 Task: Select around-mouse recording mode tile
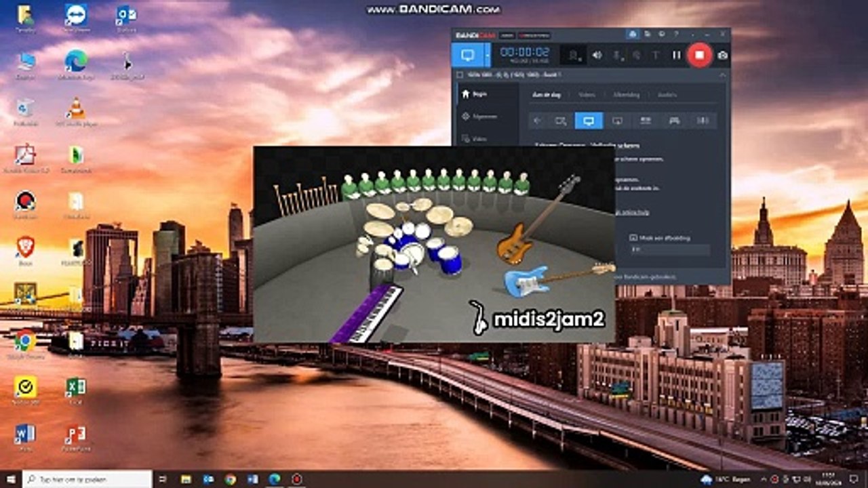(x=617, y=121)
